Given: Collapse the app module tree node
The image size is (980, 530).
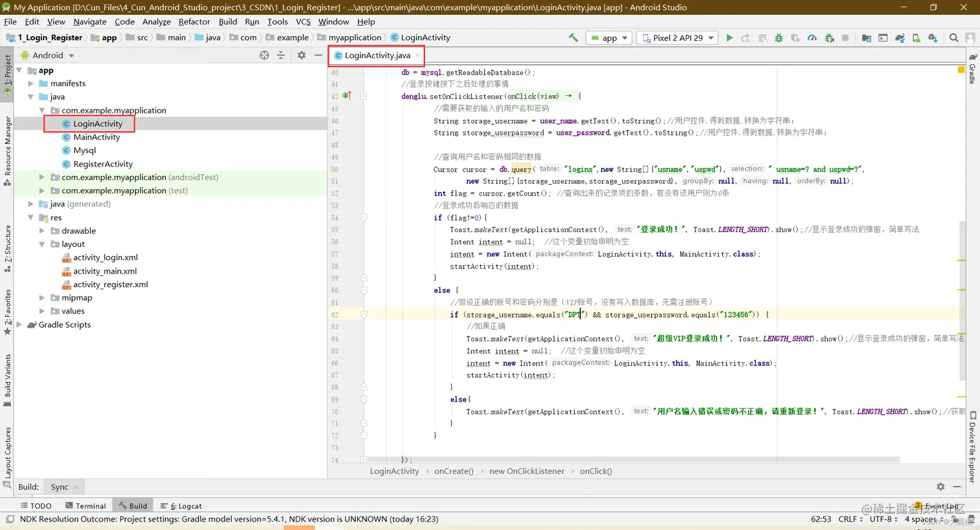Looking at the screenshot, I should tap(19, 70).
